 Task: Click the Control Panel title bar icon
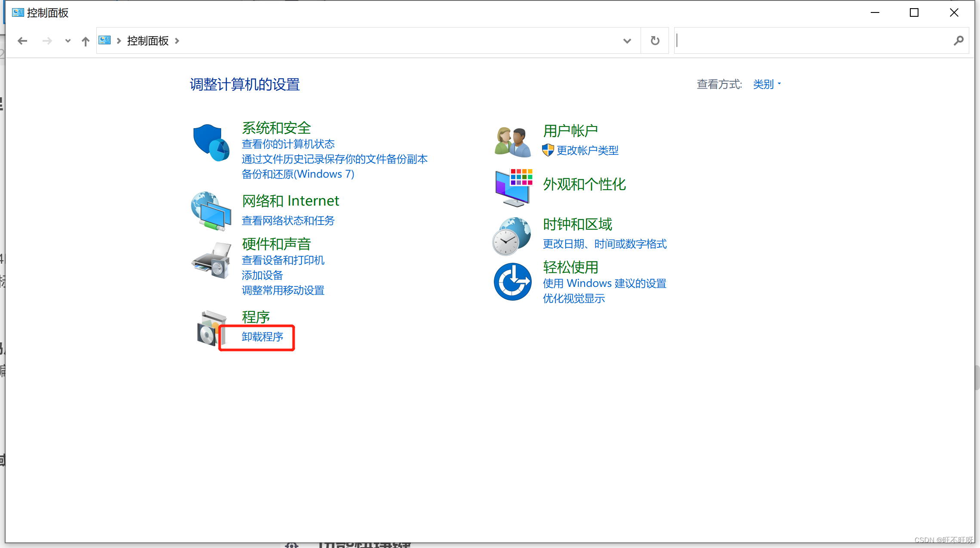tap(18, 12)
